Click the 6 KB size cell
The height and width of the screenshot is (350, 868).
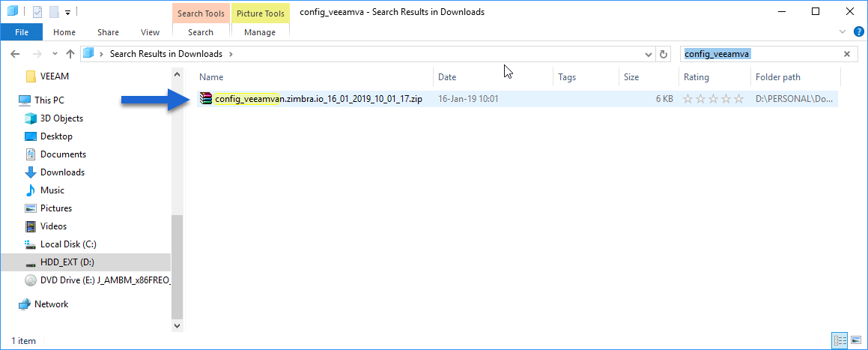(x=664, y=99)
